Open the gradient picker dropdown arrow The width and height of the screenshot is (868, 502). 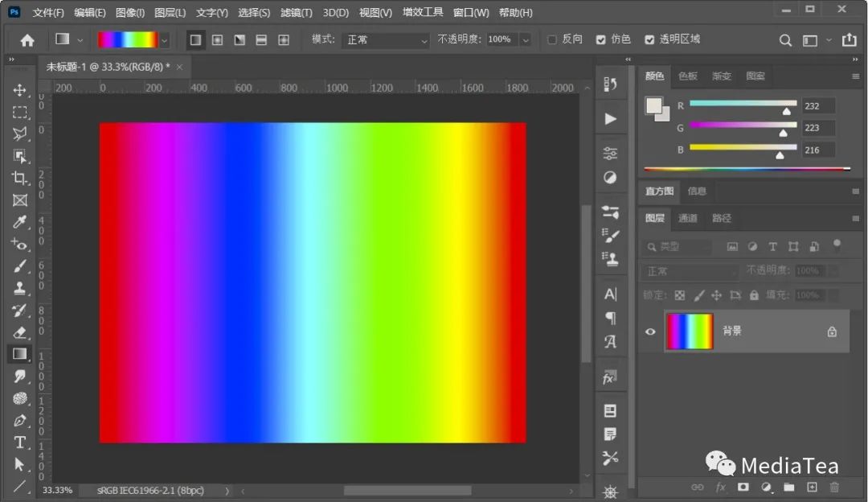point(165,40)
